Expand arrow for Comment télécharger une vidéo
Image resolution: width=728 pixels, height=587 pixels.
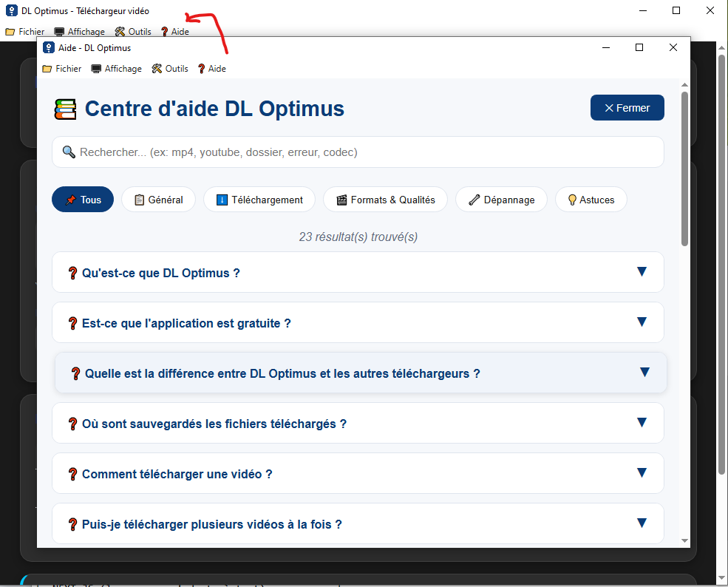[642, 472]
